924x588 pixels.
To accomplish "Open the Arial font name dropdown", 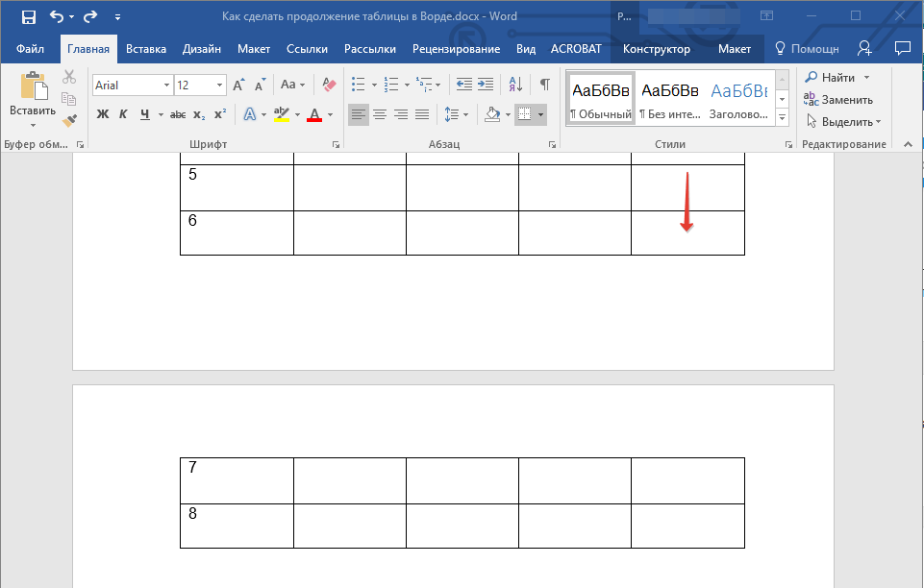I will click(x=166, y=86).
